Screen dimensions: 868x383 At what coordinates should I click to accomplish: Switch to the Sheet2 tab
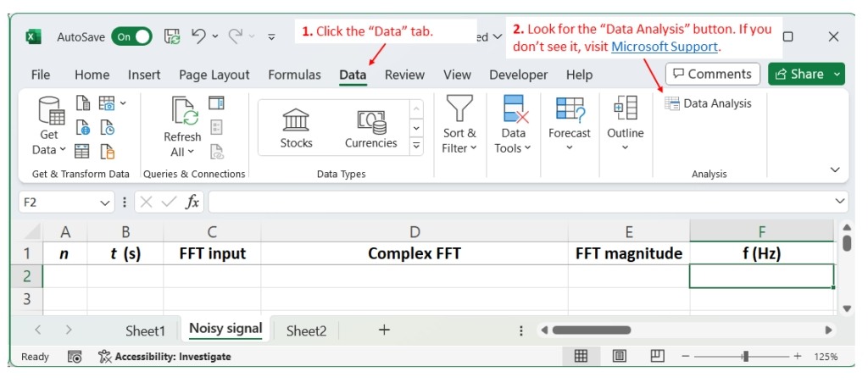click(x=306, y=330)
